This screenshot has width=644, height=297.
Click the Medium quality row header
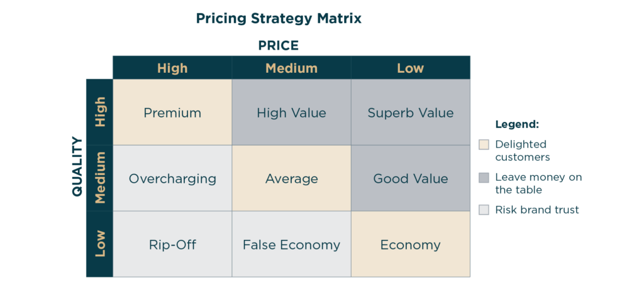pos(99,178)
